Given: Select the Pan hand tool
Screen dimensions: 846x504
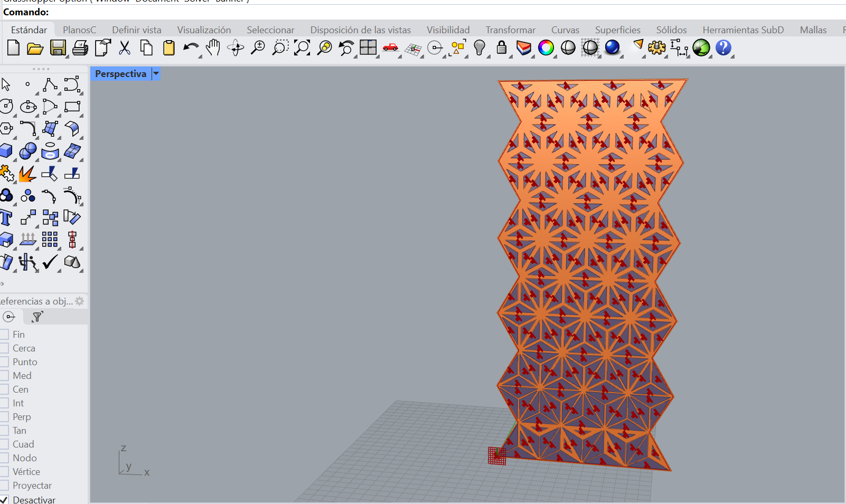Looking at the screenshot, I should click(213, 48).
